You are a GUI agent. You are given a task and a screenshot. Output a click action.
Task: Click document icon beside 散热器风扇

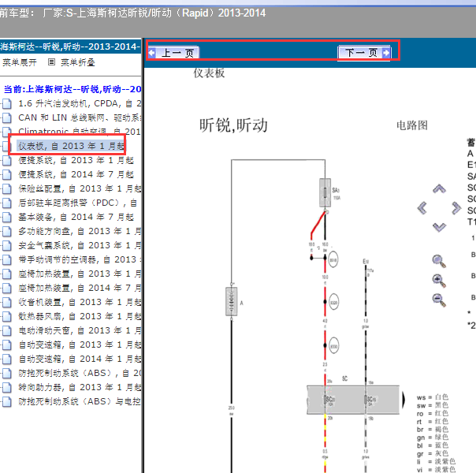pyautogui.click(x=6, y=316)
